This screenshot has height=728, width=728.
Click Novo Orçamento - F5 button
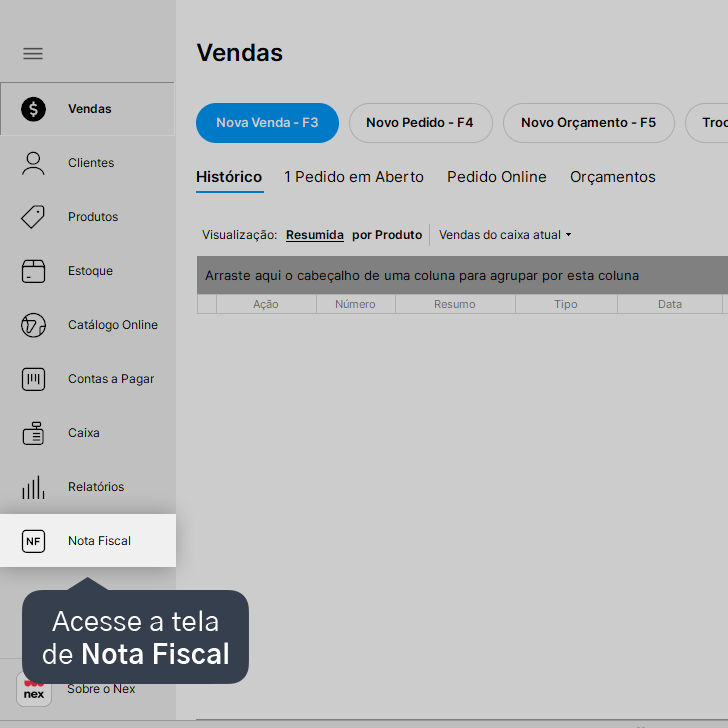589,123
